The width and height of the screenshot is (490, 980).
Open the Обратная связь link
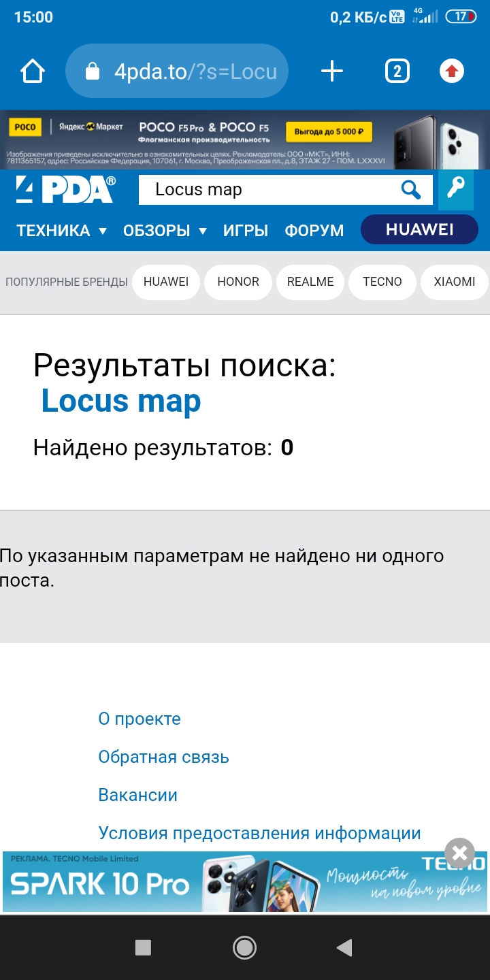(163, 757)
